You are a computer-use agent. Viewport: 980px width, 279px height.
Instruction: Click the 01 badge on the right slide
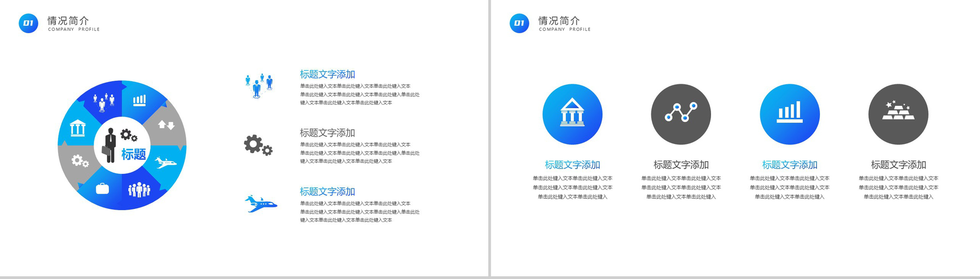(x=519, y=23)
